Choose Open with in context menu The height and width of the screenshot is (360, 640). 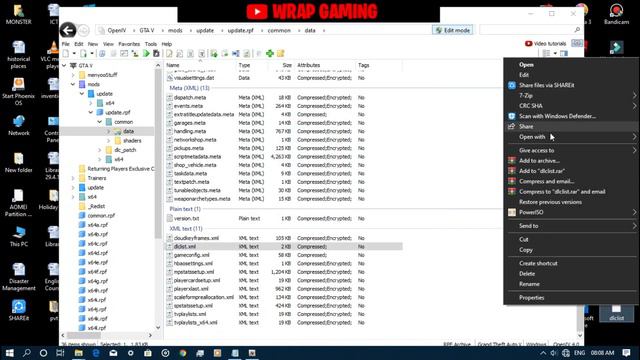(571, 137)
